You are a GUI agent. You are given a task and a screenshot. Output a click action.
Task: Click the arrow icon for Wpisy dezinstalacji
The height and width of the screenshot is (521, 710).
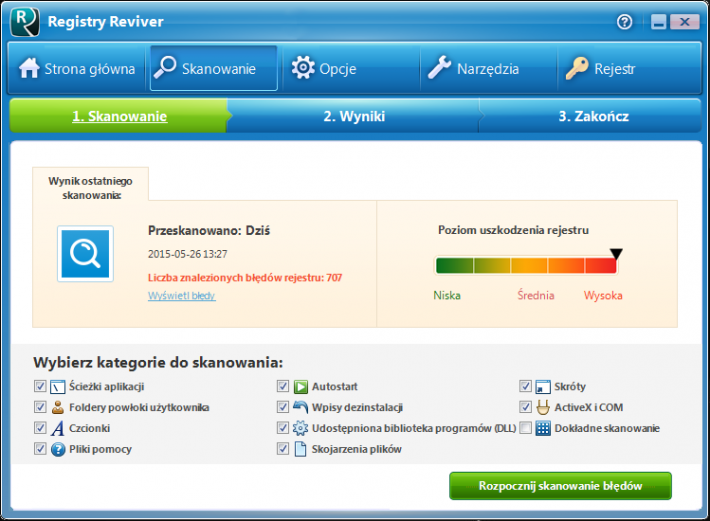click(x=300, y=407)
